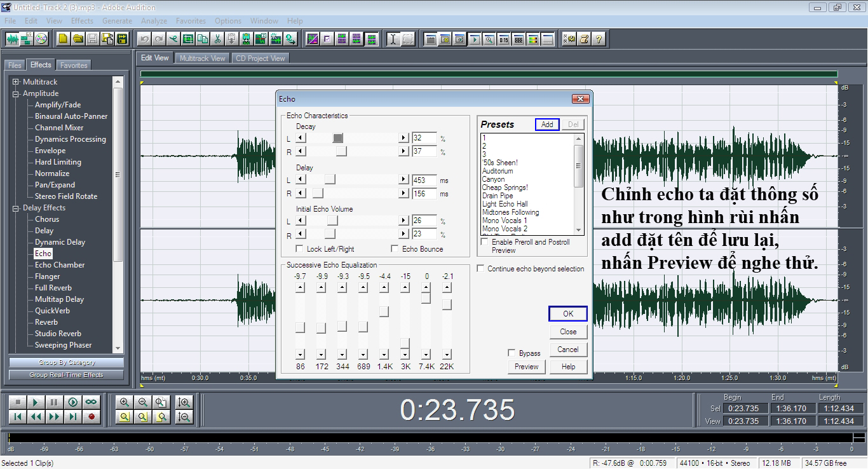
Task: Open the Effects menu
Action: pos(83,21)
